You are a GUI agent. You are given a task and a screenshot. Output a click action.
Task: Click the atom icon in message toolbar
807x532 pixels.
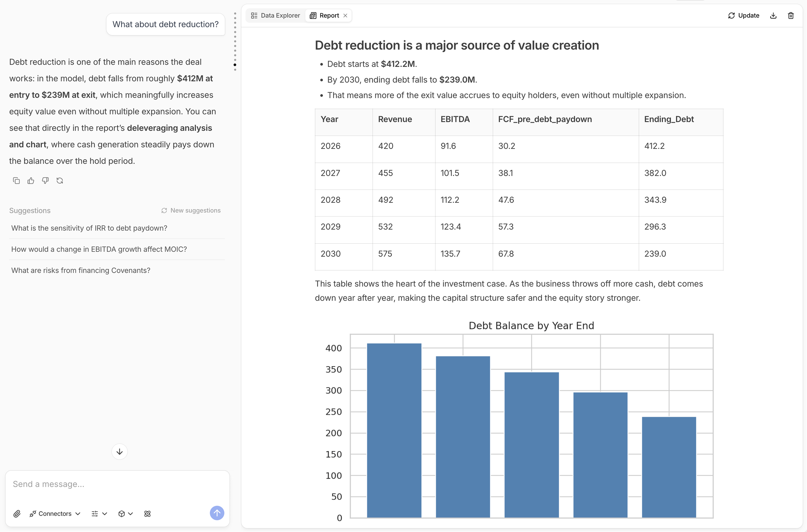pyautogui.click(x=147, y=514)
